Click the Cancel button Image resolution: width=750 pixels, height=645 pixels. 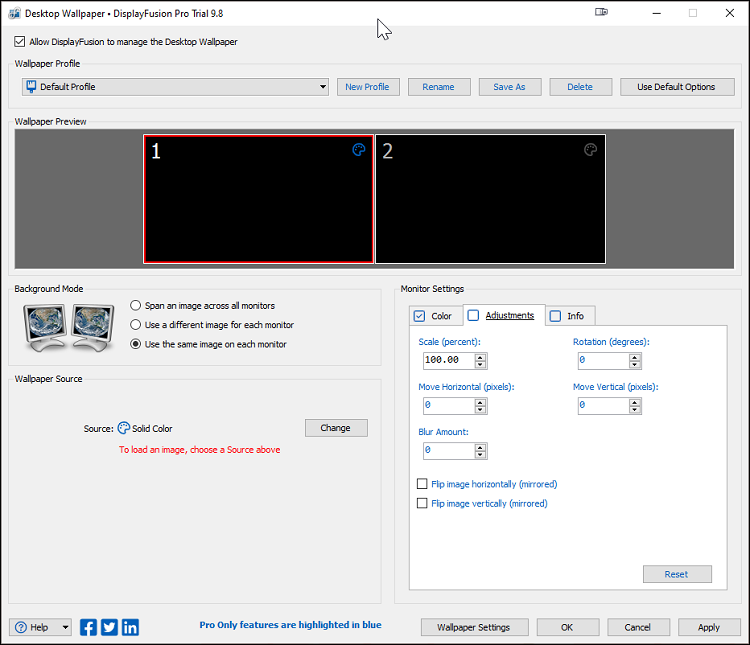pos(638,627)
